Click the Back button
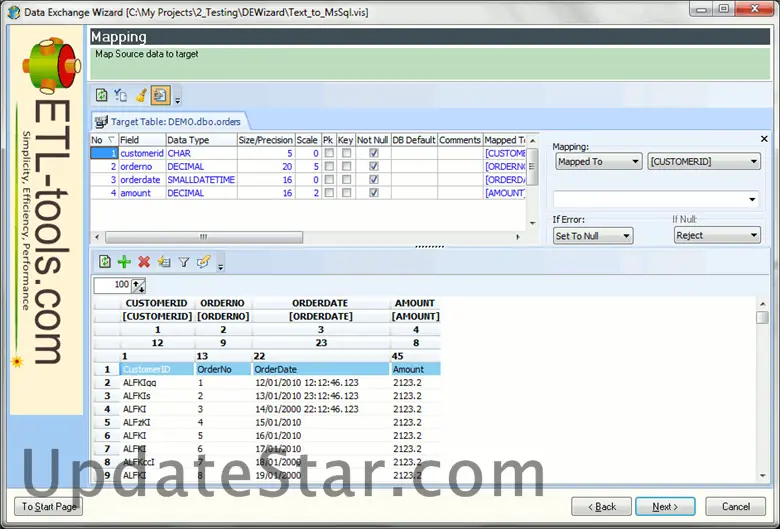780x529 pixels. click(601, 507)
